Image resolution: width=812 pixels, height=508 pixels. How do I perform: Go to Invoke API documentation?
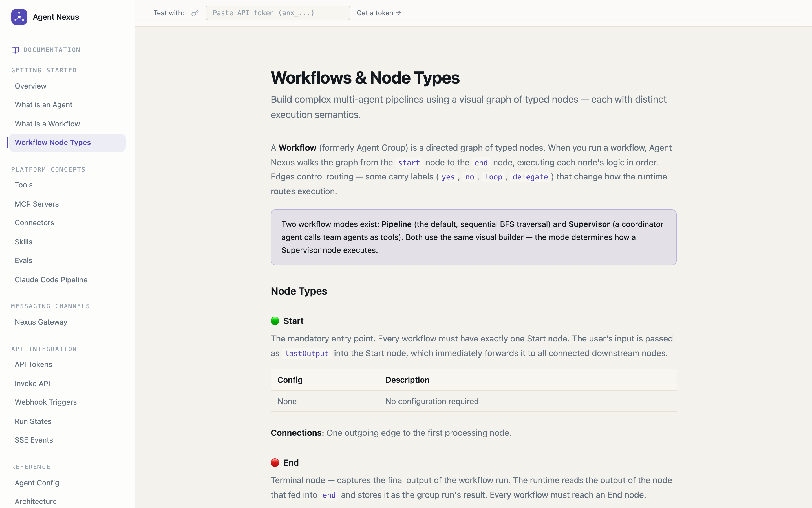pyautogui.click(x=32, y=383)
